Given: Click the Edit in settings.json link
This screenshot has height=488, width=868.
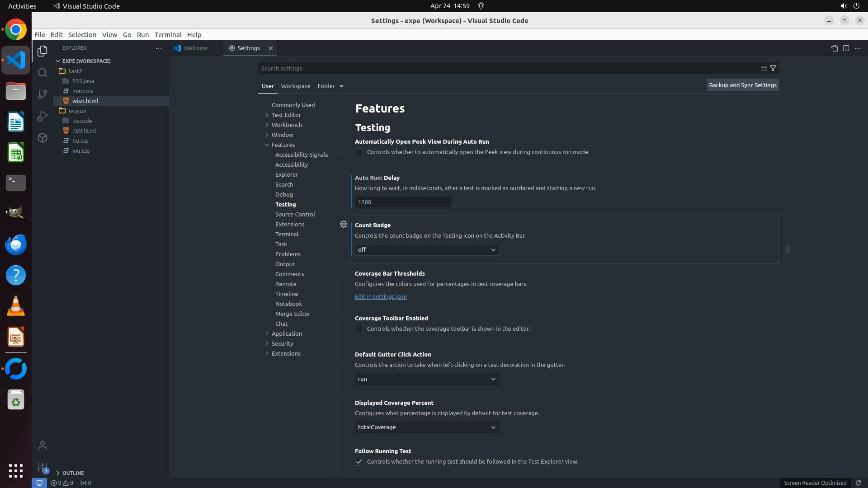Looking at the screenshot, I should (381, 297).
